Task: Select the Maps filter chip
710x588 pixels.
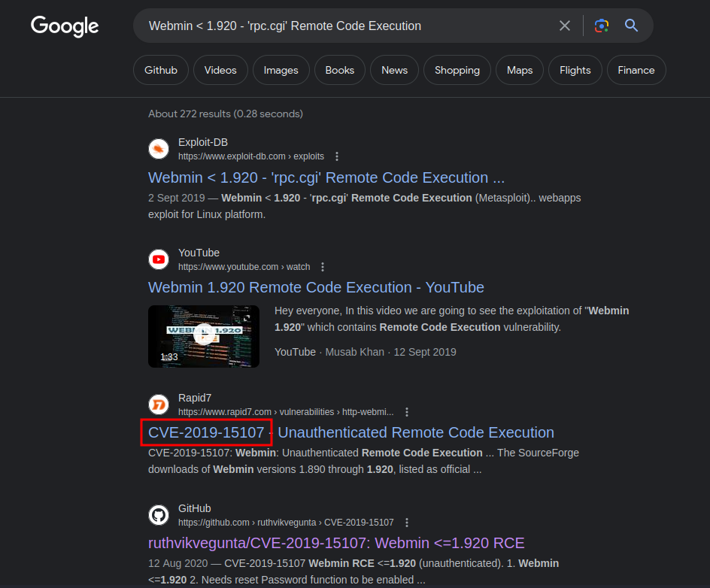Action: (520, 70)
